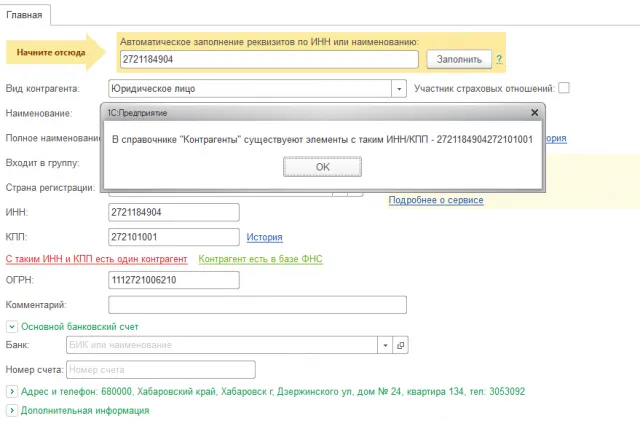Click the open-bank-record icon next to Банк
Image resolution: width=640 pixels, height=421 pixels.
(x=400, y=345)
